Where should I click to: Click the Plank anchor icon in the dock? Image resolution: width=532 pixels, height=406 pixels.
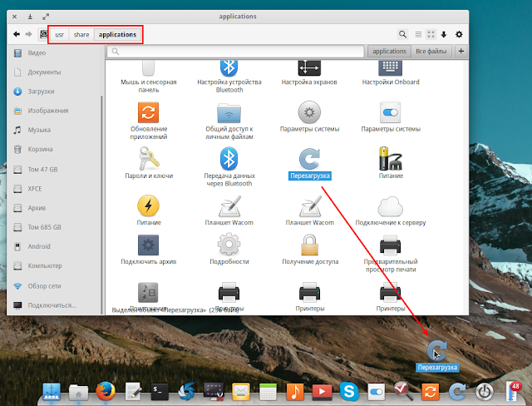(52, 392)
